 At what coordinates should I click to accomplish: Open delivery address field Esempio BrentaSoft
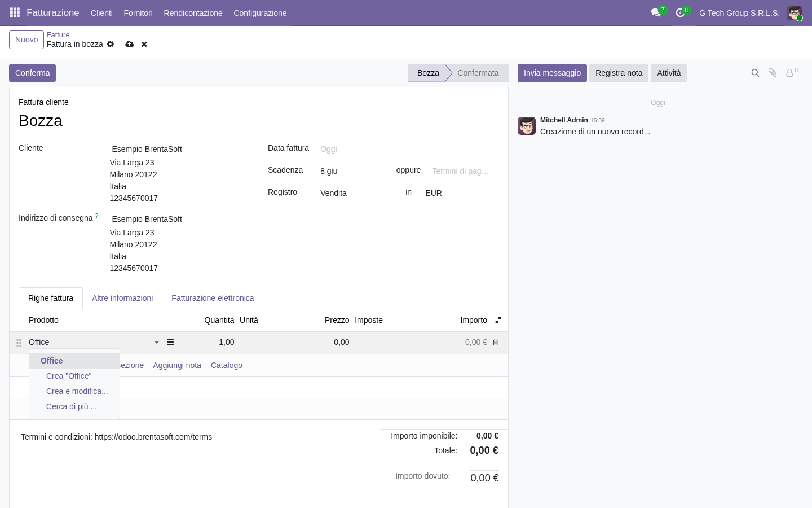(180, 219)
